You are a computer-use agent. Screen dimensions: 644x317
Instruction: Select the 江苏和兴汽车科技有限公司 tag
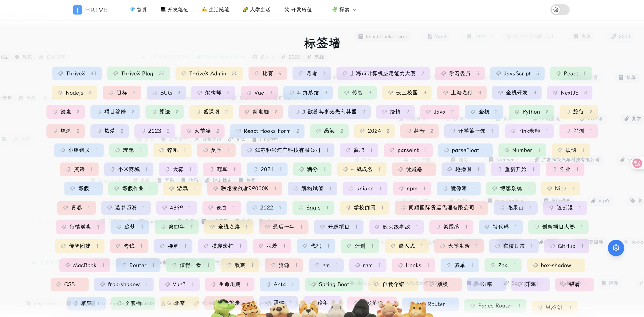tap(288, 150)
